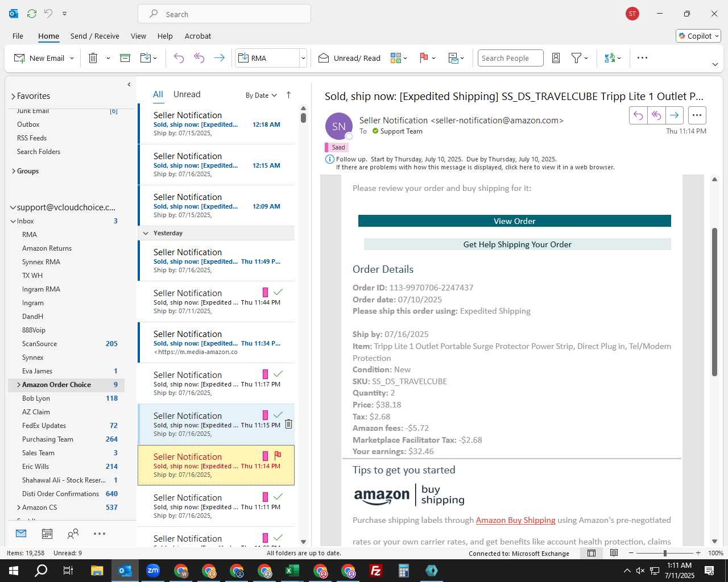Viewport: 728px width, 582px height.
Task: Open the Address Book icon
Action: pyautogui.click(x=556, y=58)
